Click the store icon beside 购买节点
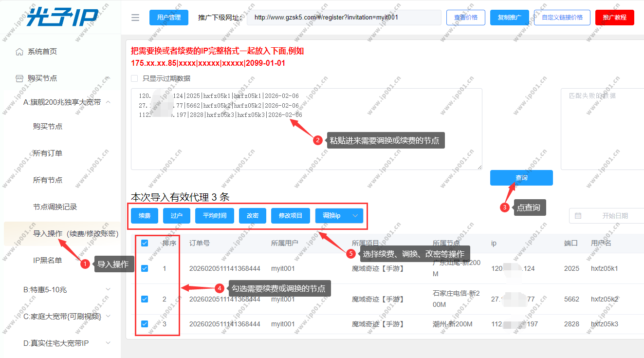644x358 pixels. [19, 78]
